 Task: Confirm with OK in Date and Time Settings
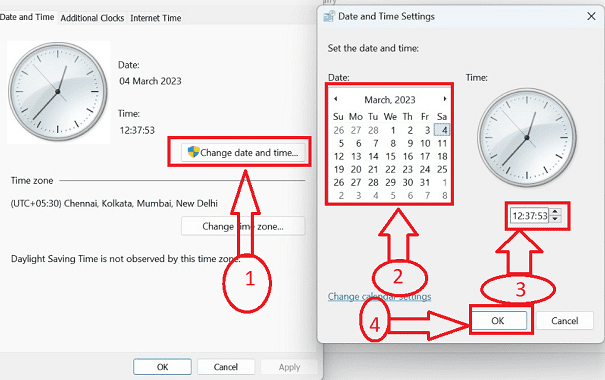pos(498,321)
